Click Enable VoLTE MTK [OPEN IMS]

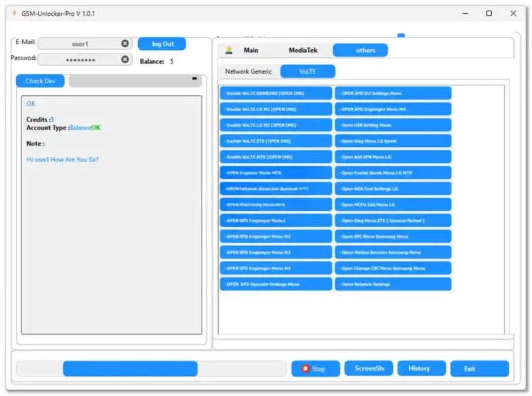tap(276, 157)
